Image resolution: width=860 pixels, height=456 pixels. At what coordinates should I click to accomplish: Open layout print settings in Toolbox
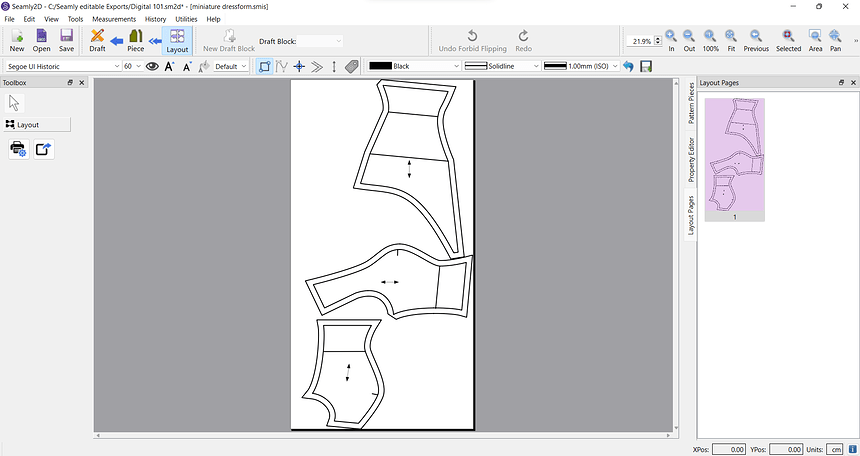[x=19, y=149]
